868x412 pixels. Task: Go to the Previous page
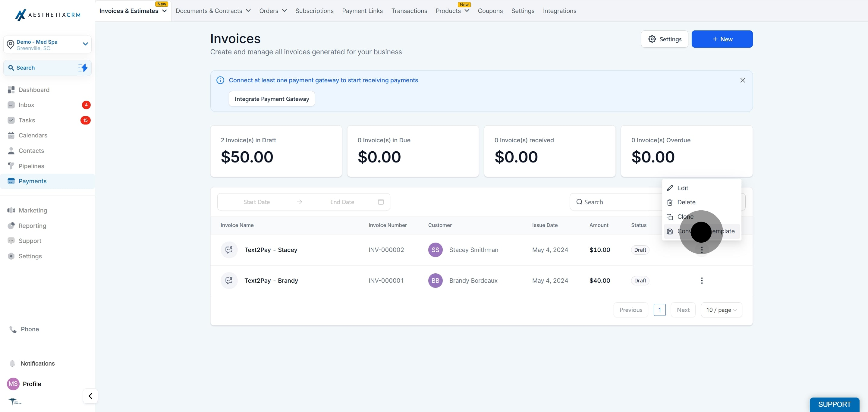[x=631, y=310]
